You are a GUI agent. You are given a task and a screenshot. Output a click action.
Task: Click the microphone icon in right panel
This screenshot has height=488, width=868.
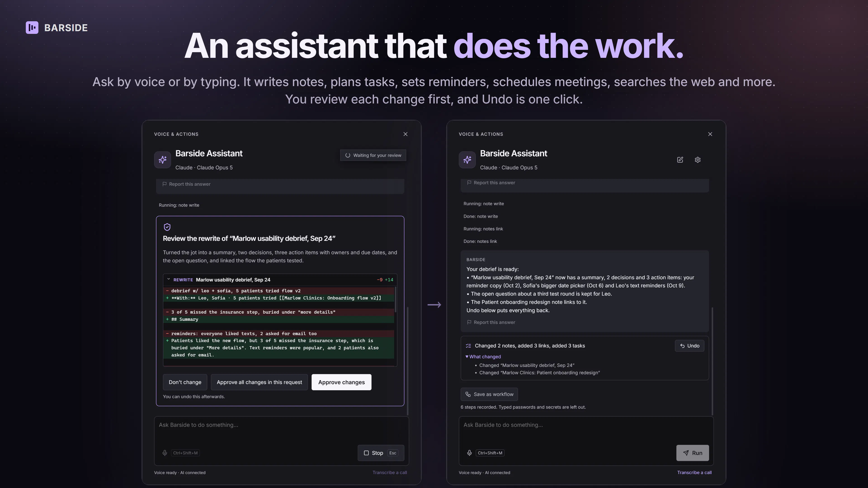tap(469, 453)
